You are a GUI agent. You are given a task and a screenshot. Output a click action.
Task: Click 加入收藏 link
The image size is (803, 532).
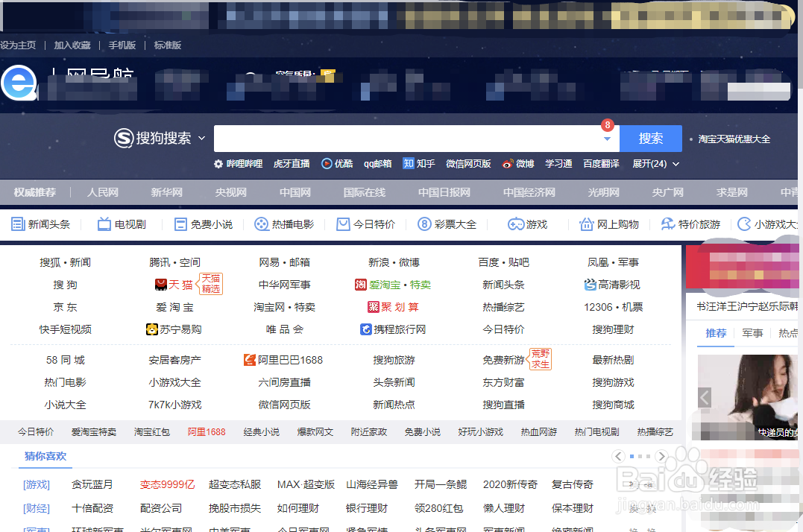[x=72, y=45]
